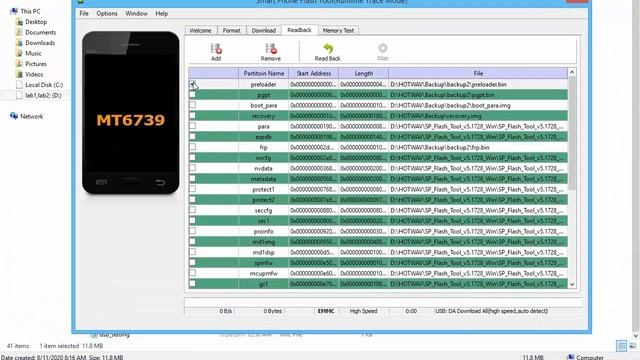Screen dimensions: 640x360
Task: Sort by Partition Name column header
Action: pyautogui.click(x=264, y=73)
